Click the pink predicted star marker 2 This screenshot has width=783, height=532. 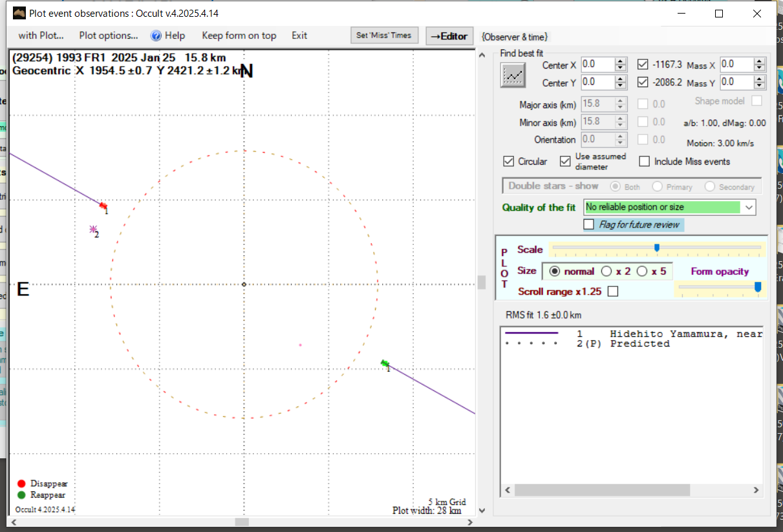point(93,229)
